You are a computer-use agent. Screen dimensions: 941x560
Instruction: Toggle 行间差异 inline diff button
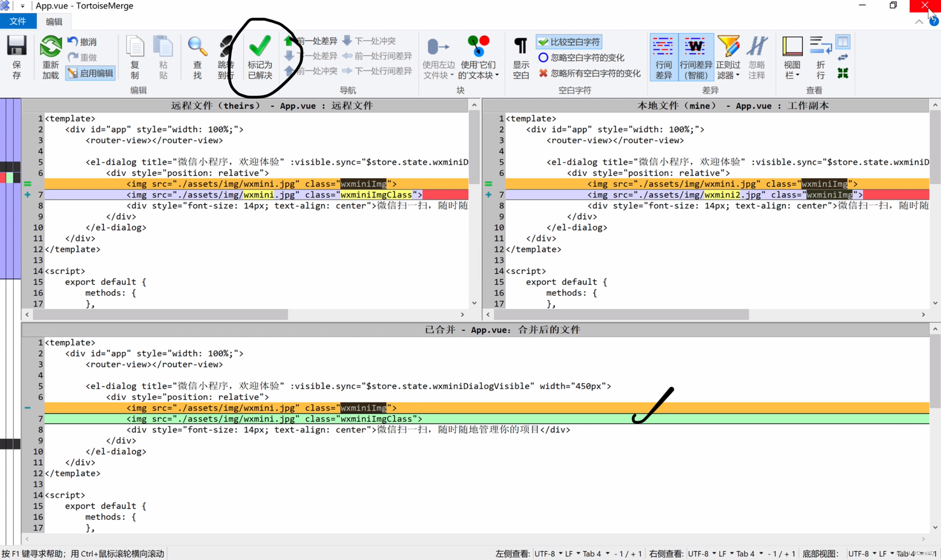coord(663,57)
